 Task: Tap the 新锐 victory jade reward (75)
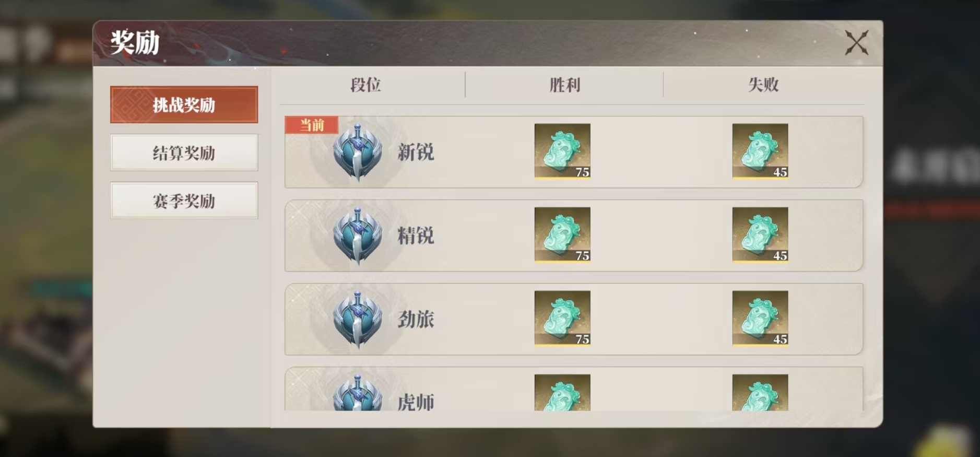[562, 151]
